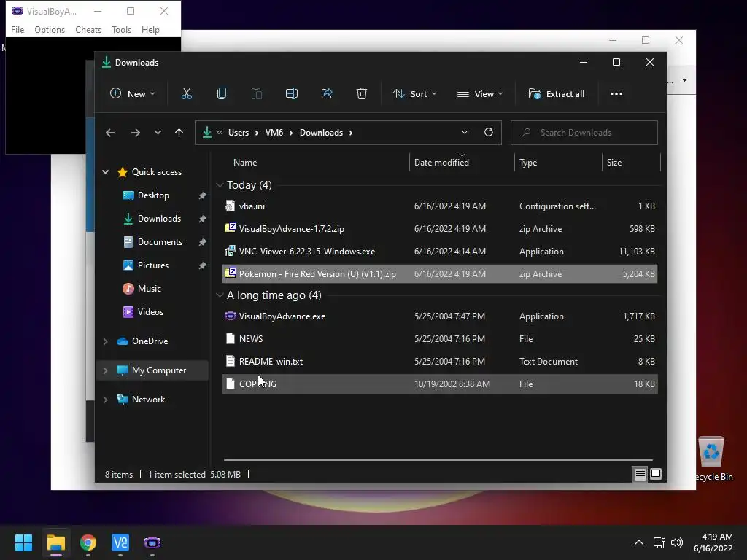Sort by Date modified column header
Viewport: 747px width, 560px height.
pyautogui.click(x=441, y=163)
